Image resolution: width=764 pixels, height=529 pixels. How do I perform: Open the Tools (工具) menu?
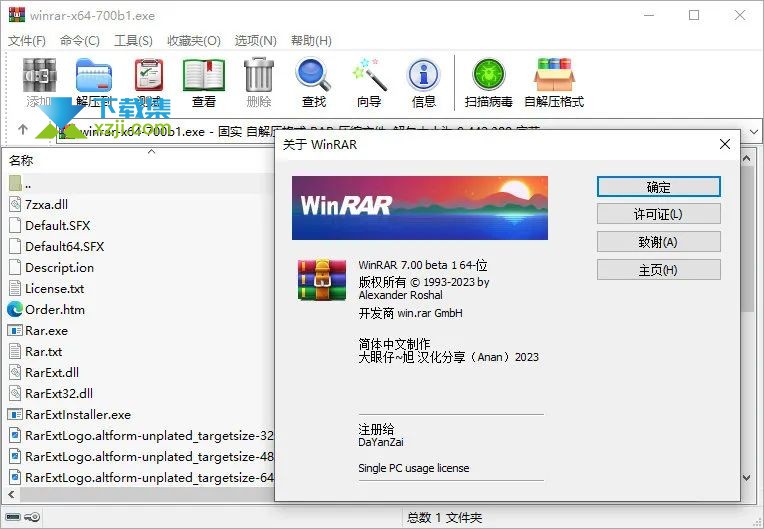pos(133,41)
